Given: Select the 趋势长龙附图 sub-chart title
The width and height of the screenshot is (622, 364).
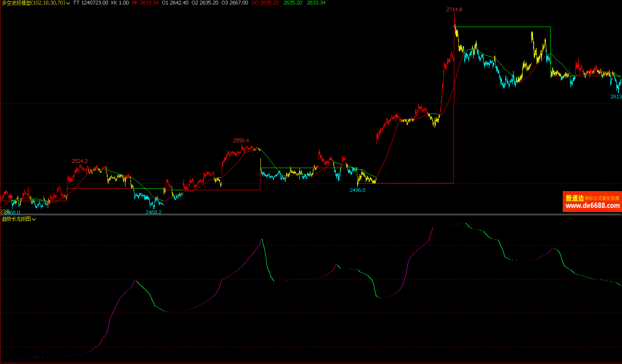Looking at the screenshot, I should [16, 219].
